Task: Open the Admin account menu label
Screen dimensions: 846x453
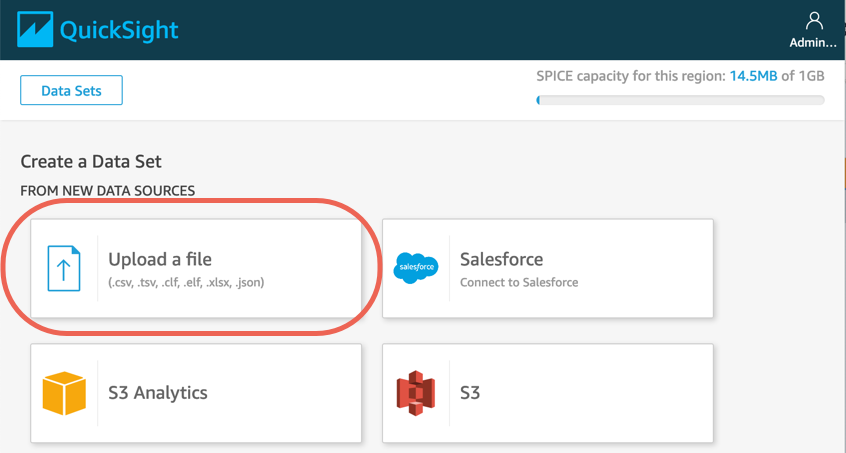Action: tap(813, 43)
